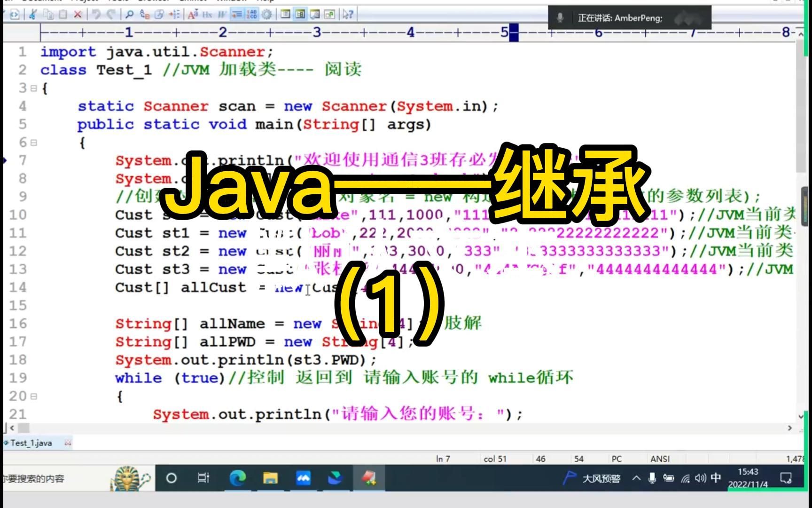
Task: Click the "PC" line-ending status entry
Action: [x=617, y=459]
